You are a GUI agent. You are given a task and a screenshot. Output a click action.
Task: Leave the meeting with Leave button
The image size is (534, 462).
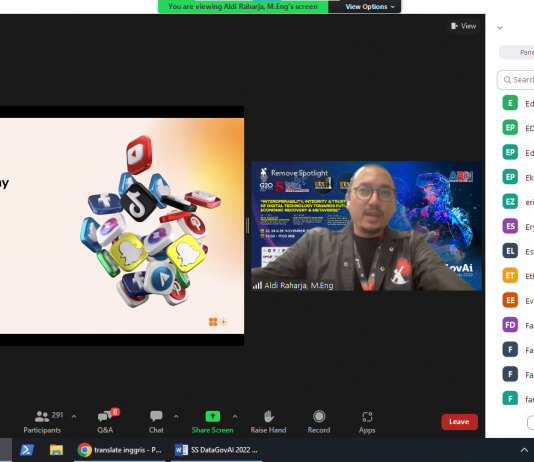[459, 422]
